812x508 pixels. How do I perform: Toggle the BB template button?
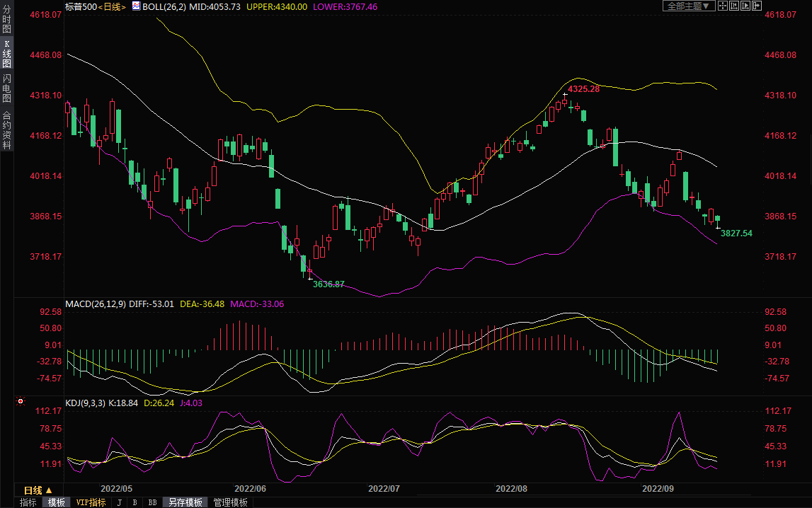tap(152, 502)
